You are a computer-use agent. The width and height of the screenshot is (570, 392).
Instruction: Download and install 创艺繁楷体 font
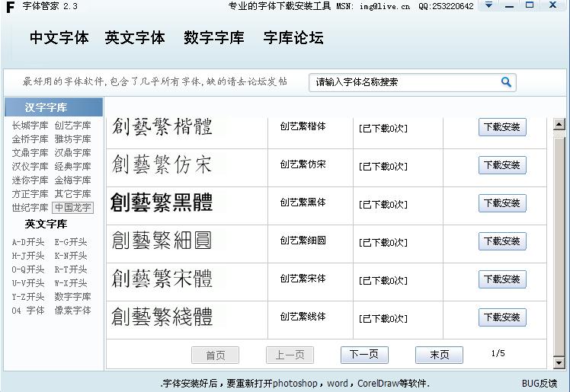click(502, 127)
